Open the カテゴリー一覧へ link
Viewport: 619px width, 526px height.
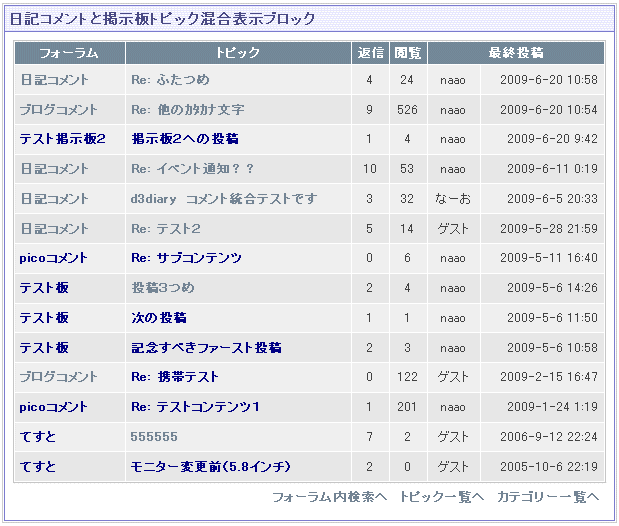(x=548, y=497)
